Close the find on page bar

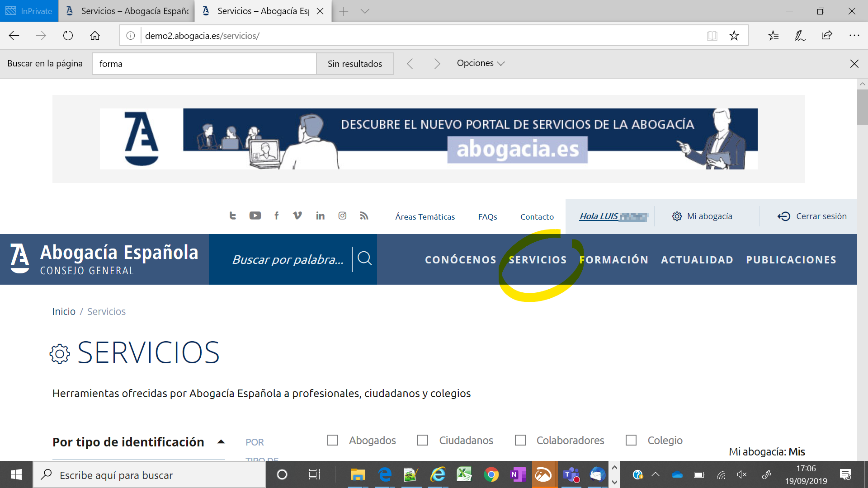click(x=854, y=64)
